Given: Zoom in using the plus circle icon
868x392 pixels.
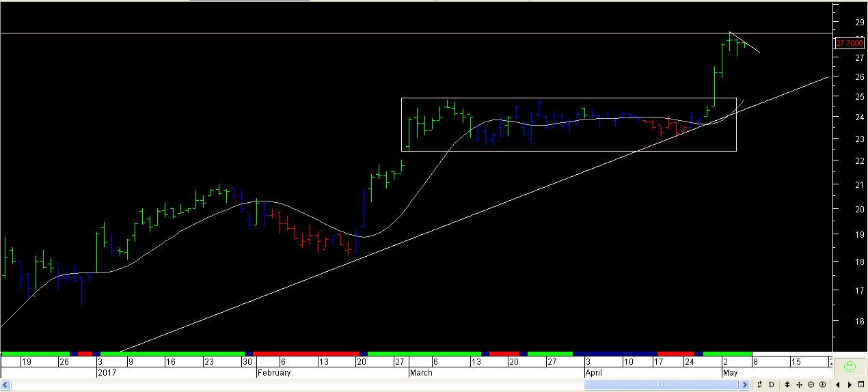Looking at the screenshot, I should point(822,384).
